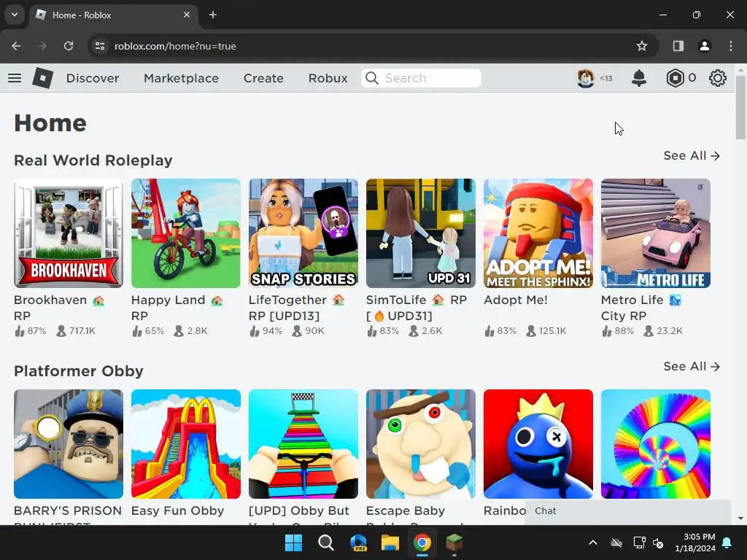Viewport: 747px width, 560px height.
Task: Show hidden system tray icons
Action: click(593, 542)
